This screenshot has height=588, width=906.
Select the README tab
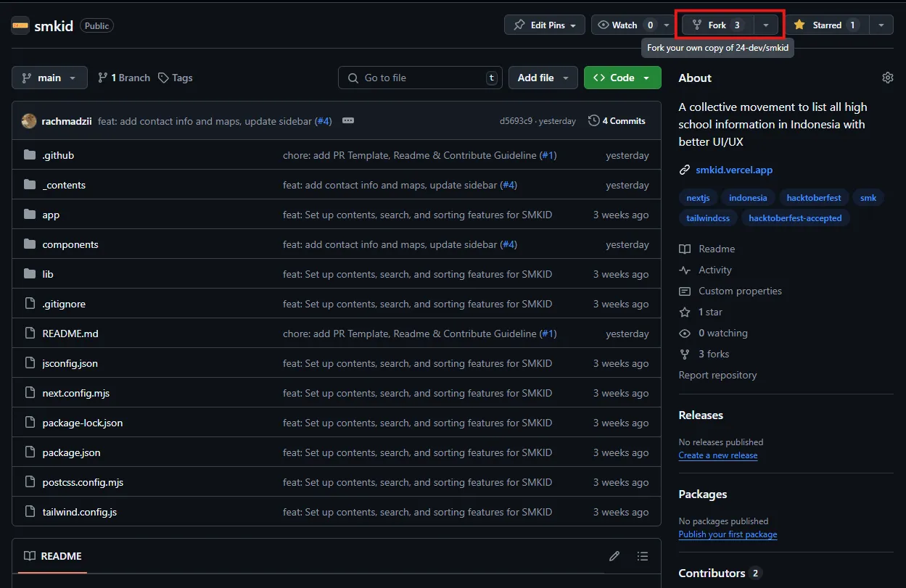(52, 556)
